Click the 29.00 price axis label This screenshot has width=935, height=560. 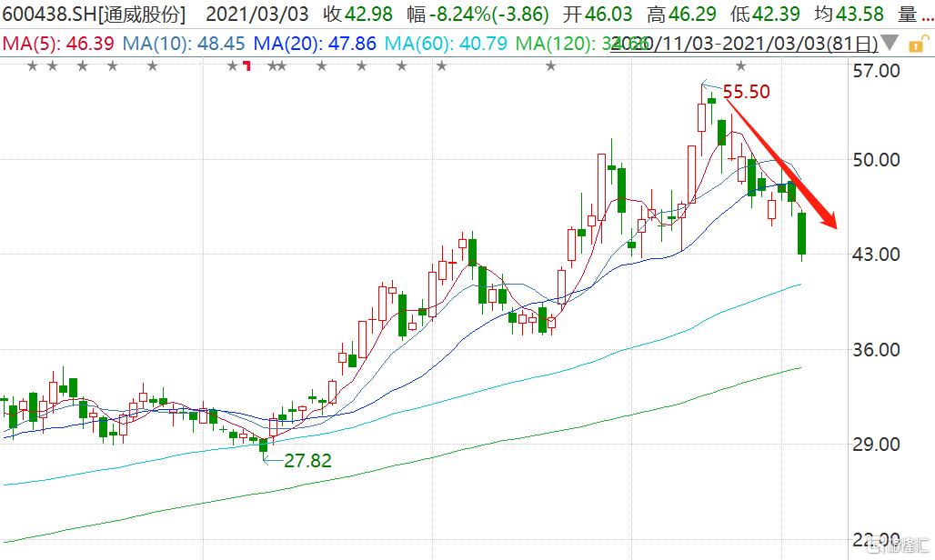pyautogui.click(x=876, y=444)
